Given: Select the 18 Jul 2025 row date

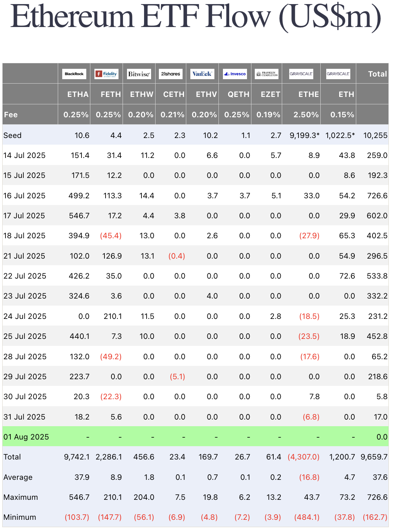Looking at the screenshot, I should 24,236.
